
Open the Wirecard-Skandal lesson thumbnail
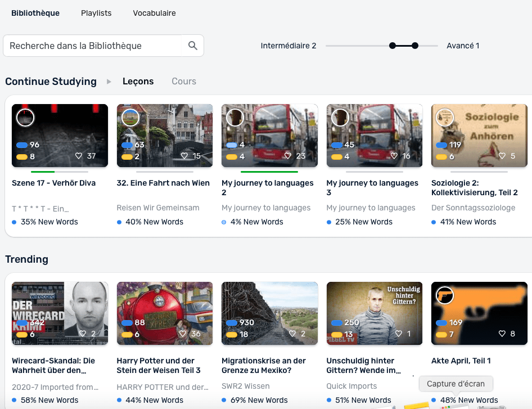60,313
